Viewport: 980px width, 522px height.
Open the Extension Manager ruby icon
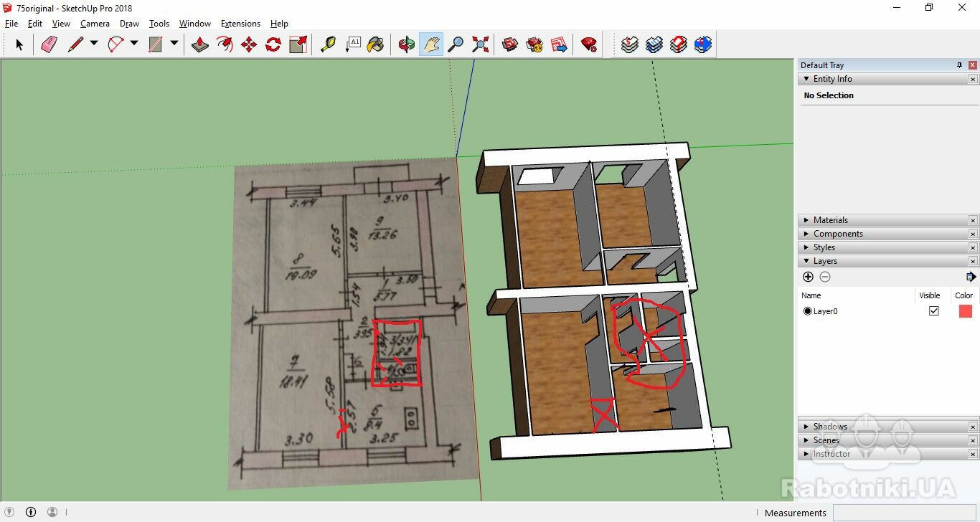tap(589, 44)
